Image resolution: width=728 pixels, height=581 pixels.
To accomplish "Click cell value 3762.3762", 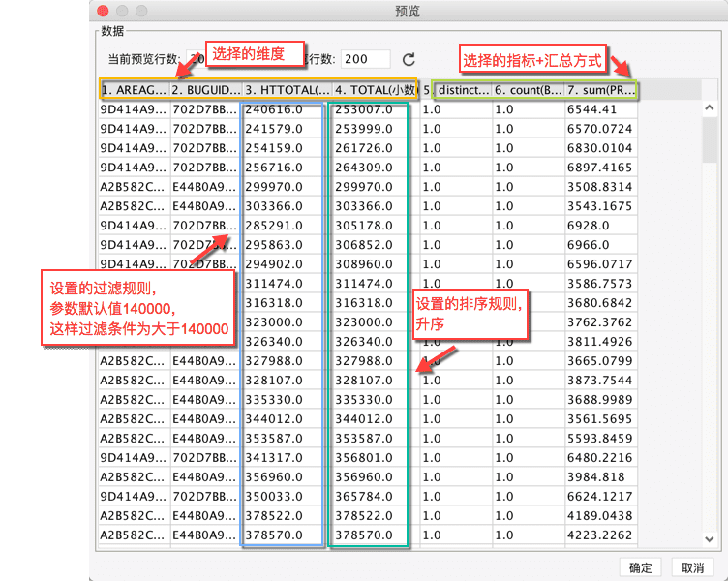I will 599,322.
